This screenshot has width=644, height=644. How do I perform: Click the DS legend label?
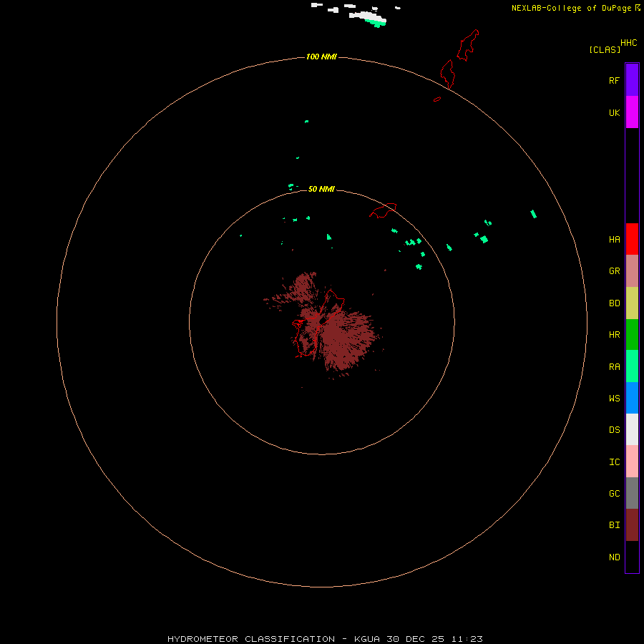coord(614,430)
